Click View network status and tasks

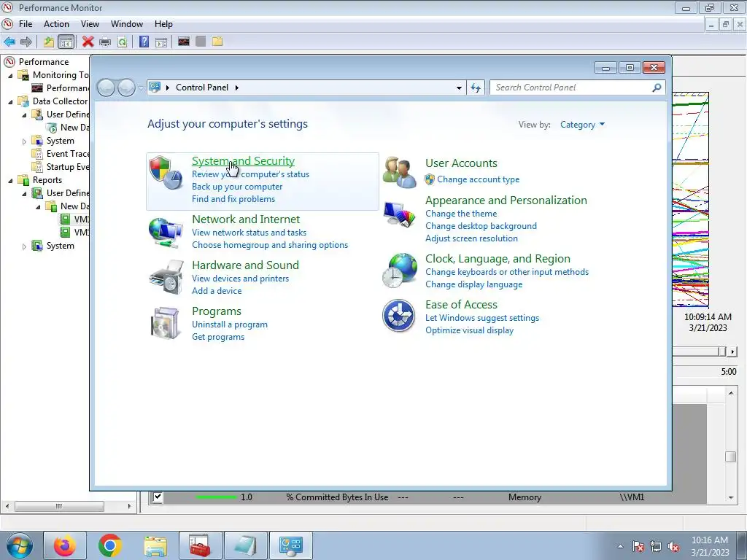coord(249,233)
